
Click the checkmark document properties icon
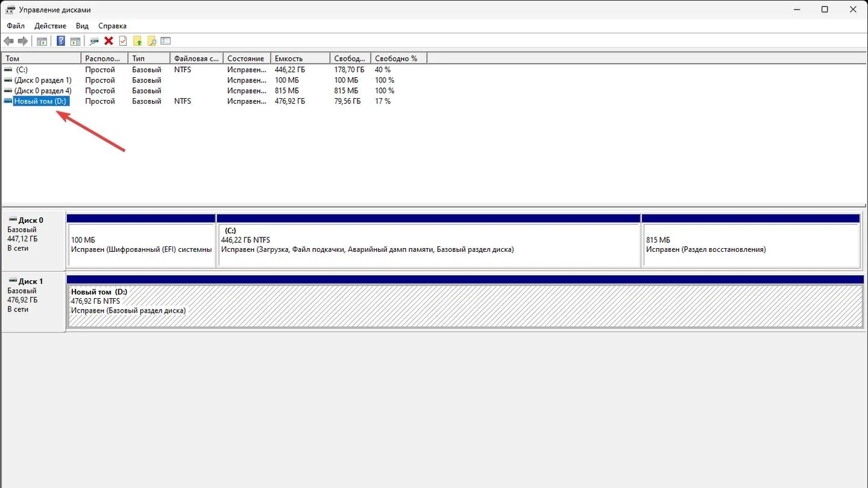pos(123,41)
